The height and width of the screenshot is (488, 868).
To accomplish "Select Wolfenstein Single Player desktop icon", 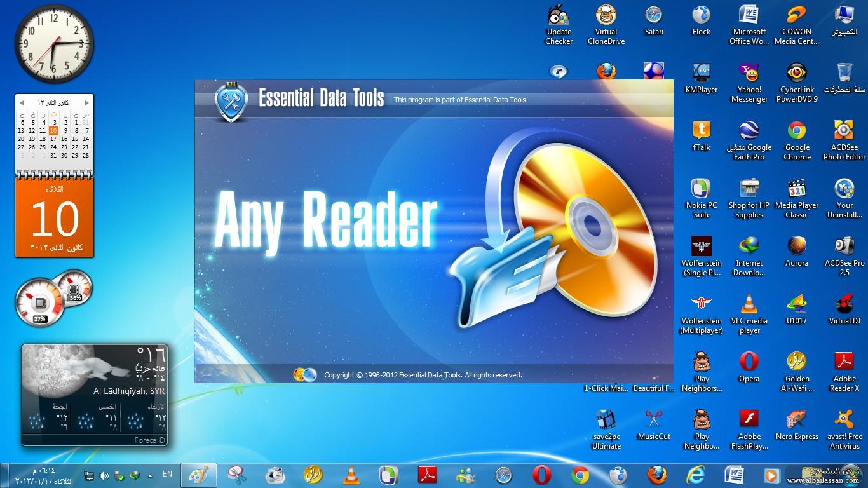I will tap(702, 257).
